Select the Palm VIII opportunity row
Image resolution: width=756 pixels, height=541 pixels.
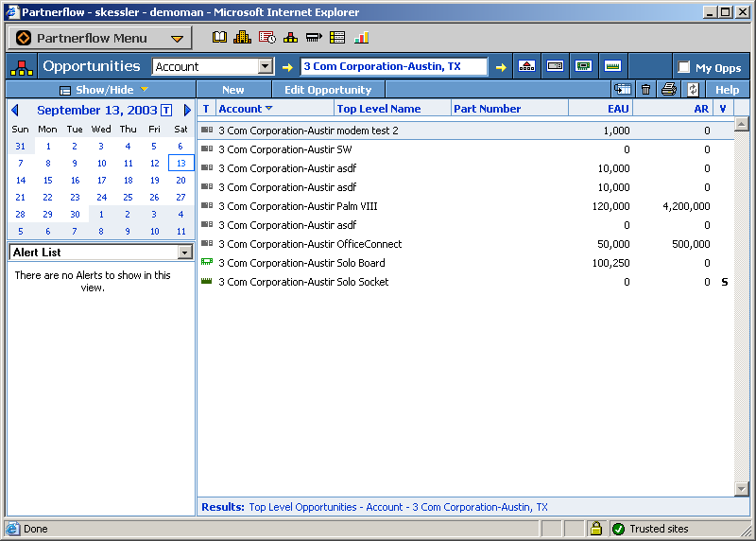tap(466, 206)
